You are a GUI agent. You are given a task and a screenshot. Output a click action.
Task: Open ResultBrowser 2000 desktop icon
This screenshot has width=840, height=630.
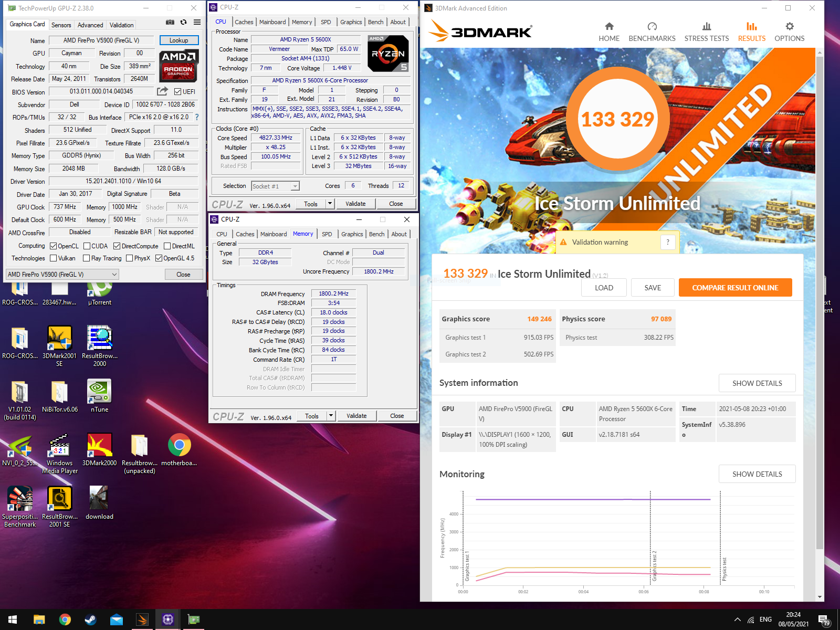pyautogui.click(x=99, y=346)
